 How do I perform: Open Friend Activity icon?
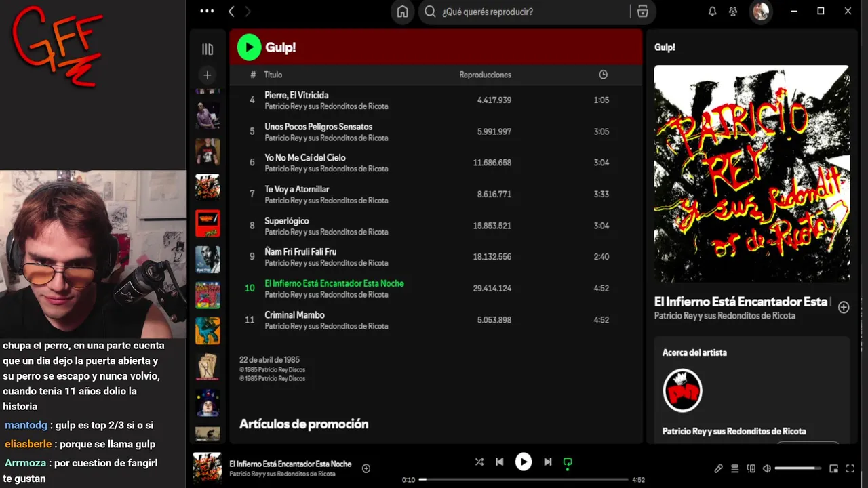(x=732, y=12)
